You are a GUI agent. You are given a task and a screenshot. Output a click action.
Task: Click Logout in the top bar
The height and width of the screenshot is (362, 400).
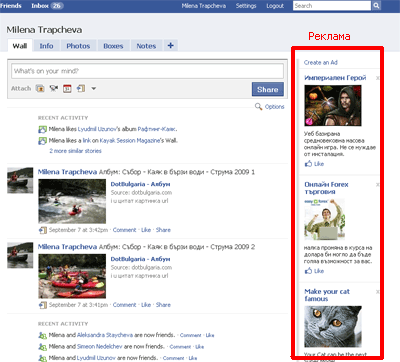[x=275, y=6]
